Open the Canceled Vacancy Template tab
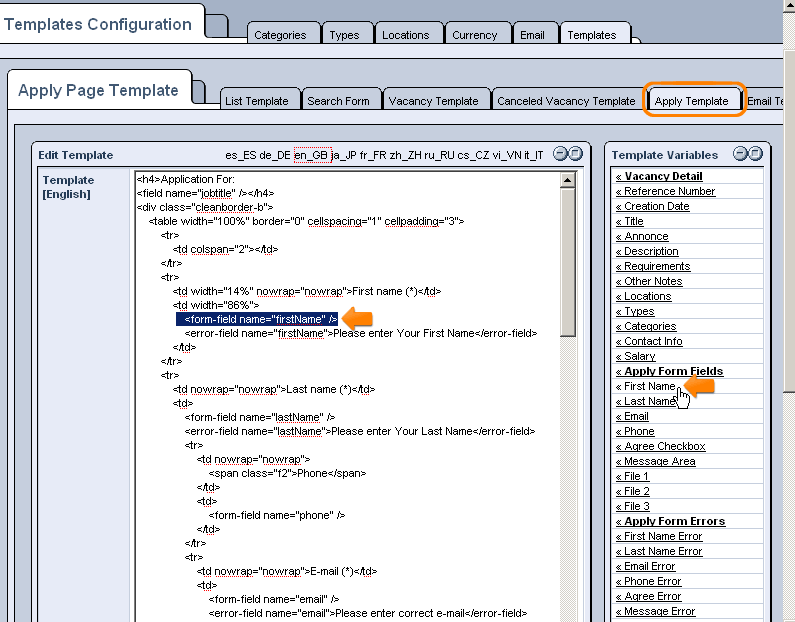 pyautogui.click(x=569, y=99)
